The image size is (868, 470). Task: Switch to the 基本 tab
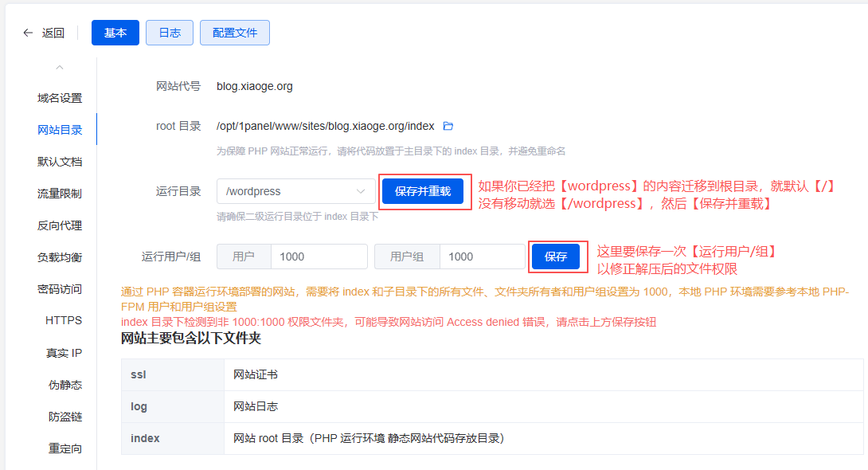[115, 33]
